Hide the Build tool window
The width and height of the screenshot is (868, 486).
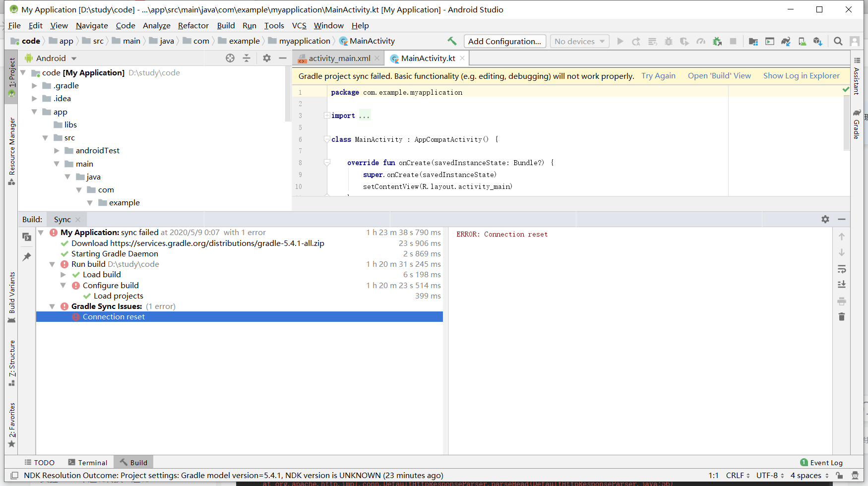[x=842, y=219]
